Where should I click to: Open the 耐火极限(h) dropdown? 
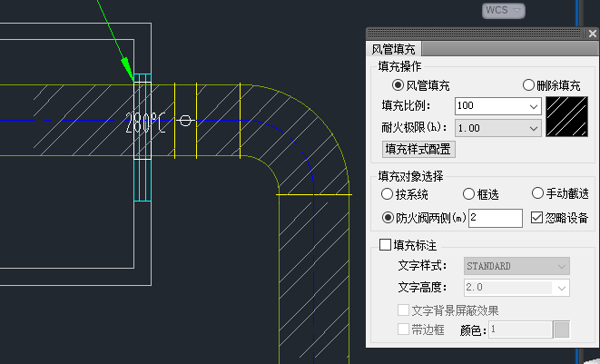(533, 128)
